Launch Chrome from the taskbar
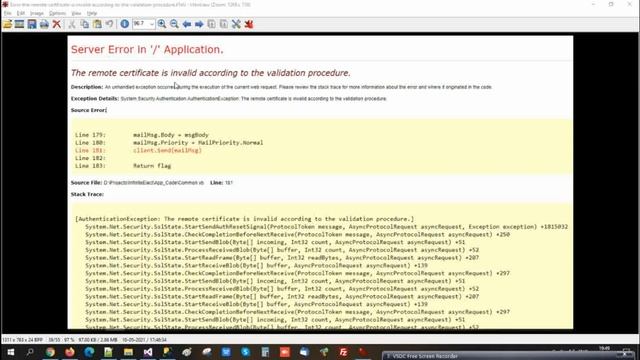 (x=50, y=352)
